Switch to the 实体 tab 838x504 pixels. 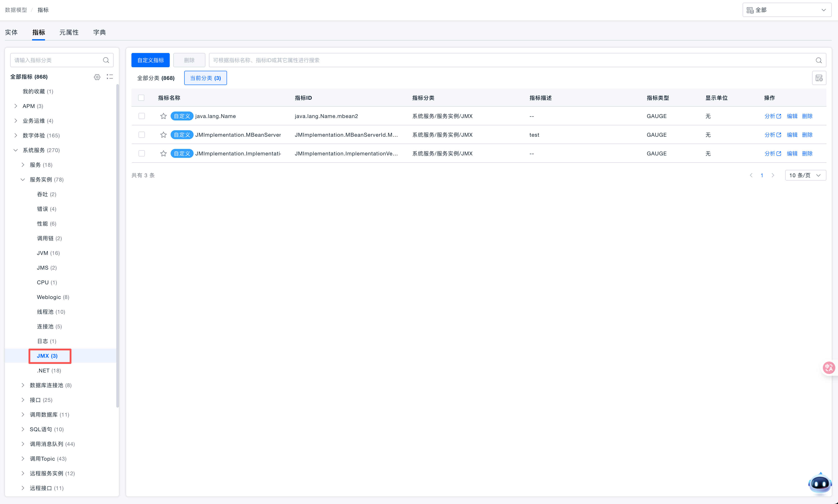tap(11, 32)
